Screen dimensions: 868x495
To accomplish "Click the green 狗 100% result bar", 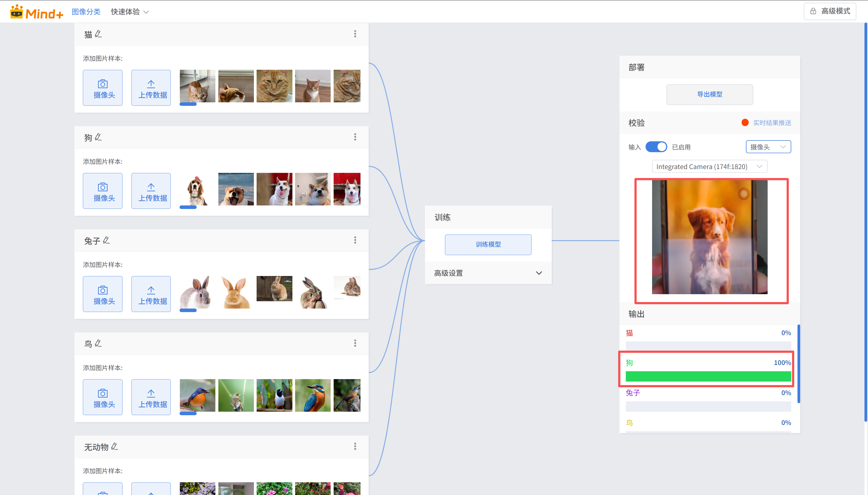I will point(708,376).
